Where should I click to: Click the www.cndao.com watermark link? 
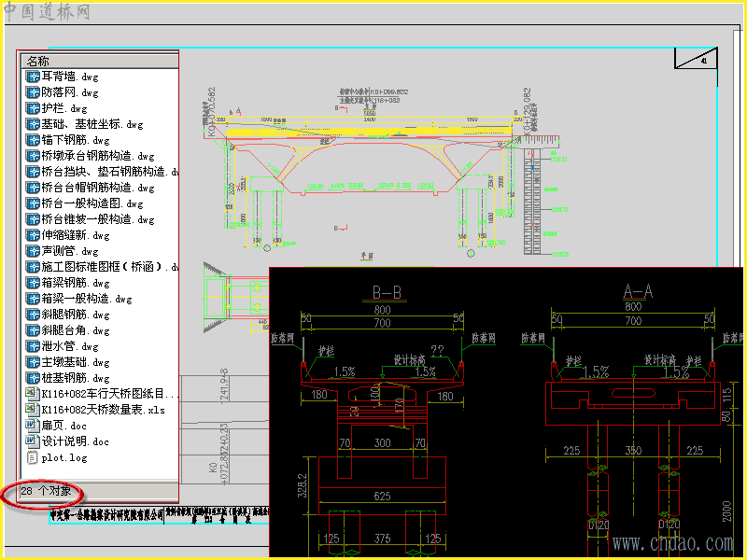tap(672, 543)
